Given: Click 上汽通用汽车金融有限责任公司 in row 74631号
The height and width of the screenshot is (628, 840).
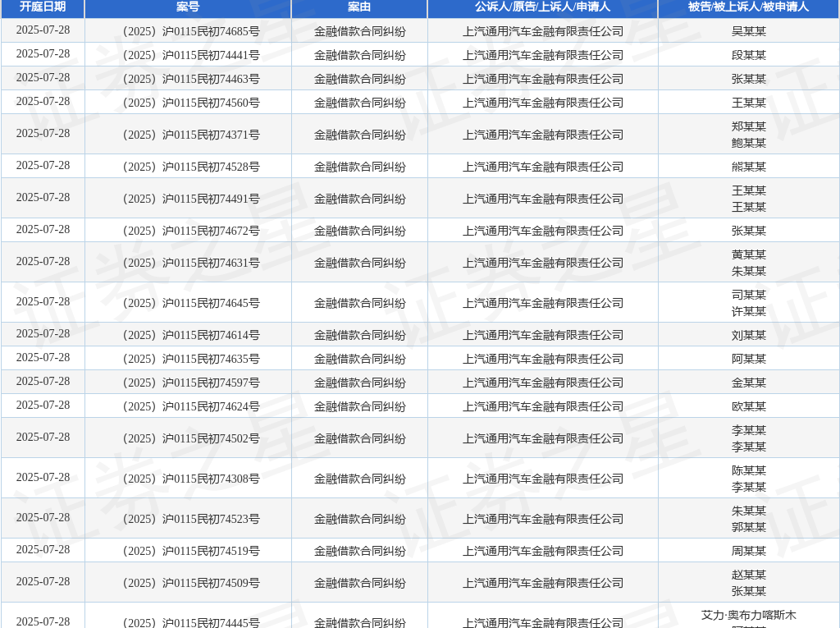Looking at the screenshot, I should pos(543,264).
